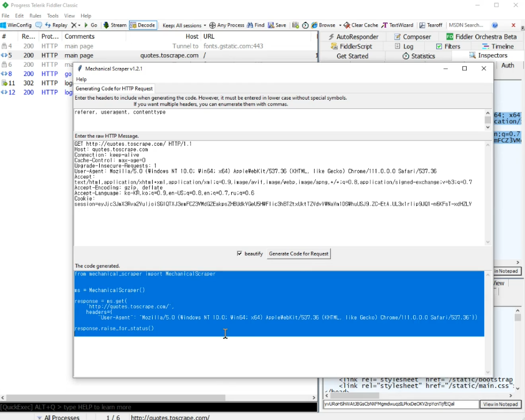Screen dimensions: 525x420
Task: Open the Rules menu
Action: click(35, 16)
